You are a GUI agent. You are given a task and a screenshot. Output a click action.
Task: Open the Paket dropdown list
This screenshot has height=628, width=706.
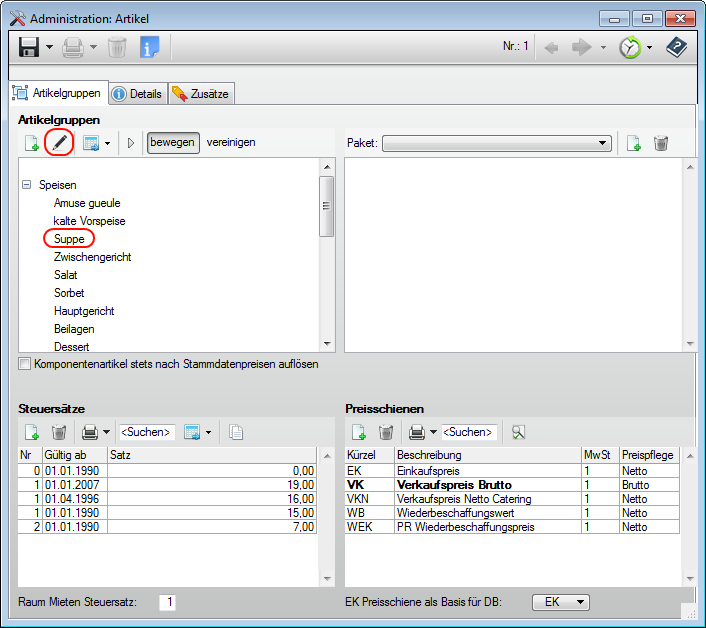tap(602, 143)
